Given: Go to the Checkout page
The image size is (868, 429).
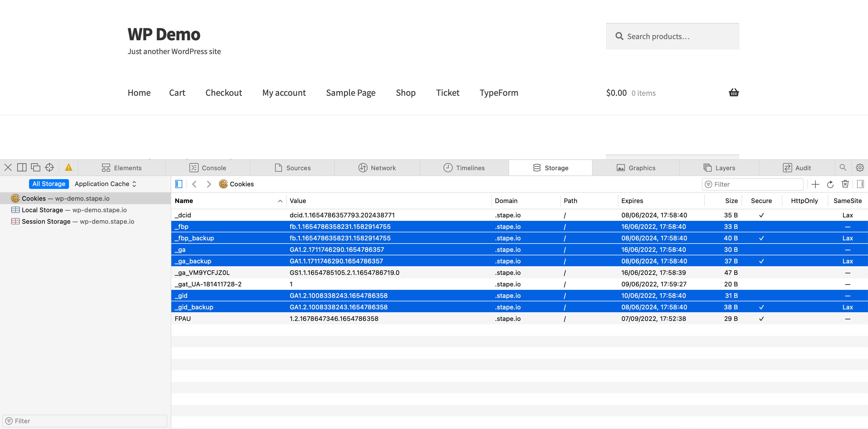Looking at the screenshot, I should point(224,93).
